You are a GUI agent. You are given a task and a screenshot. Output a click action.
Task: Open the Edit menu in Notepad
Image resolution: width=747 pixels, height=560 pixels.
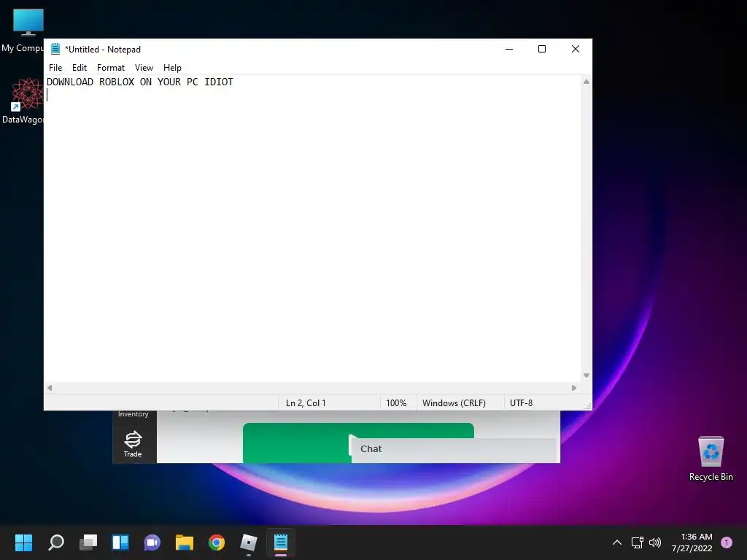pyautogui.click(x=79, y=68)
